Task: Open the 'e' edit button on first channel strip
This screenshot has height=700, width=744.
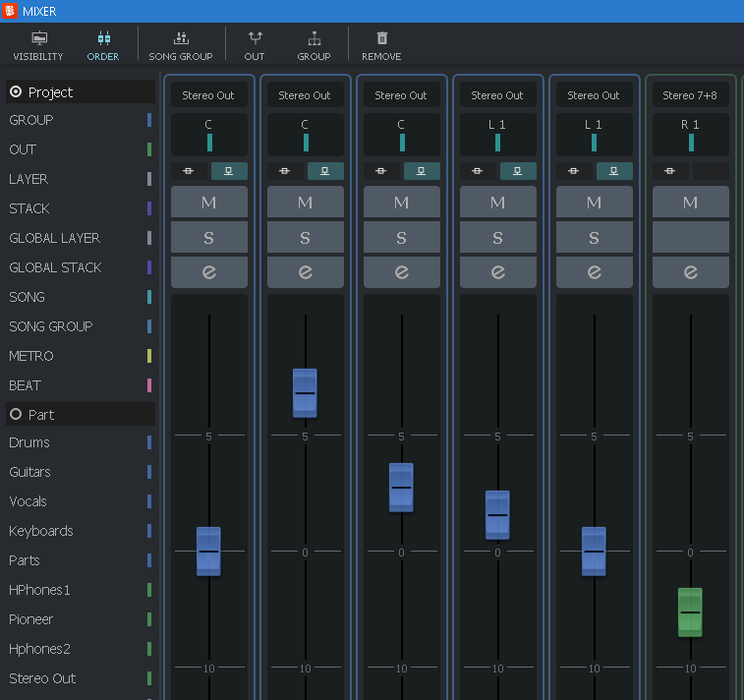Action: tap(208, 272)
